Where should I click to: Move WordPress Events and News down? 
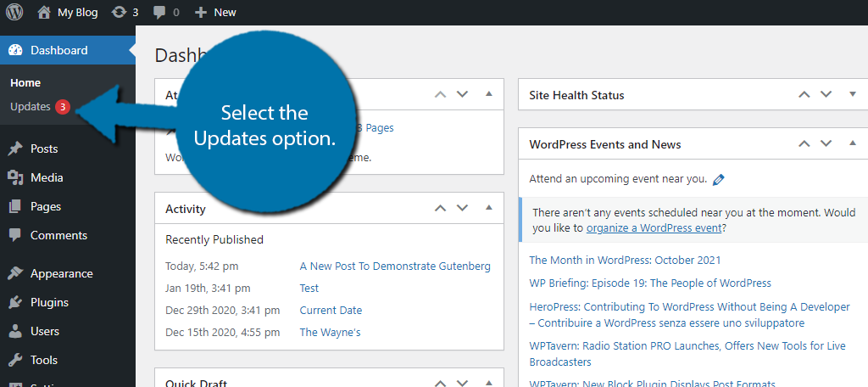coord(826,143)
